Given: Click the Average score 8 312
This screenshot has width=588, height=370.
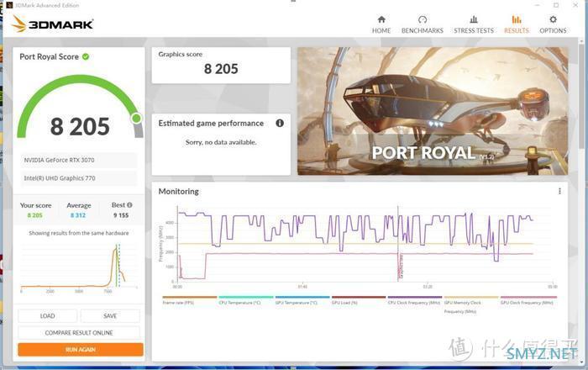Looking at the screenshot, I should [x=78, y=215].
